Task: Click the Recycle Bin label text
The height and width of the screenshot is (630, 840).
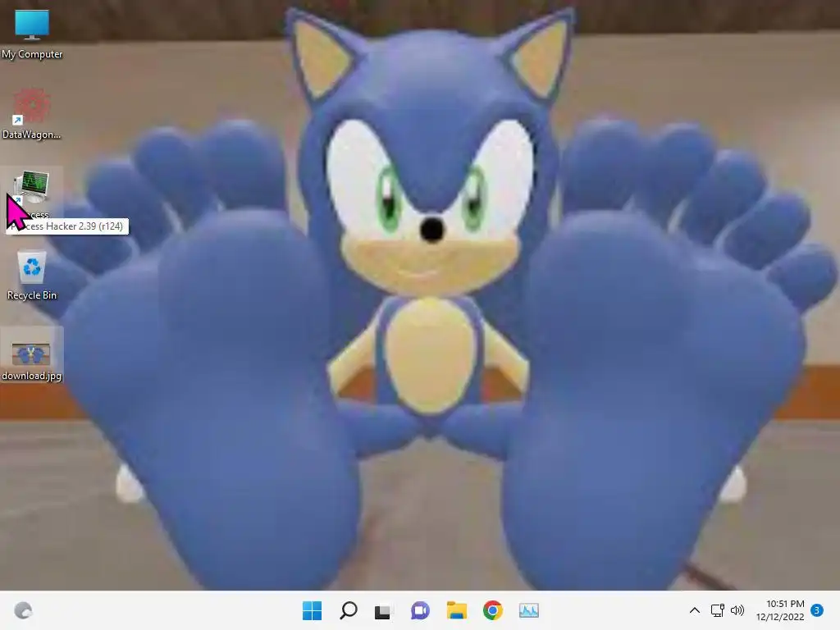Action: point(32,295)
